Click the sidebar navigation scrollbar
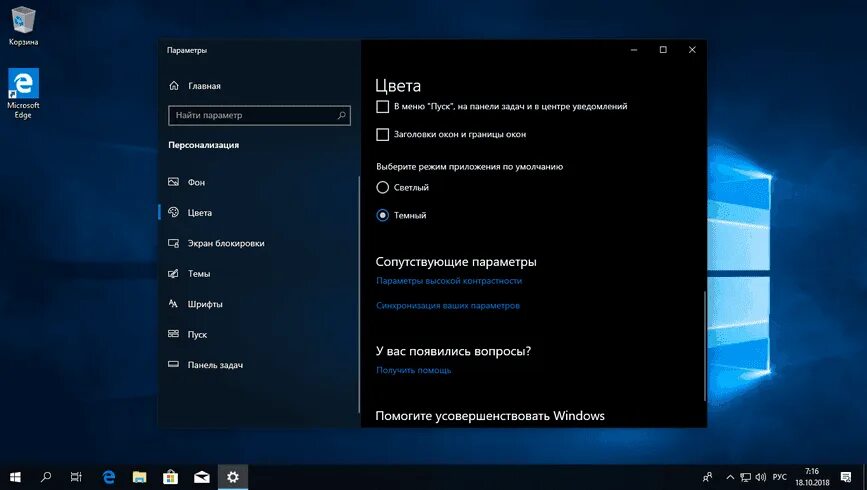This screenshot has height=490, width=867. tap(359, 295)
